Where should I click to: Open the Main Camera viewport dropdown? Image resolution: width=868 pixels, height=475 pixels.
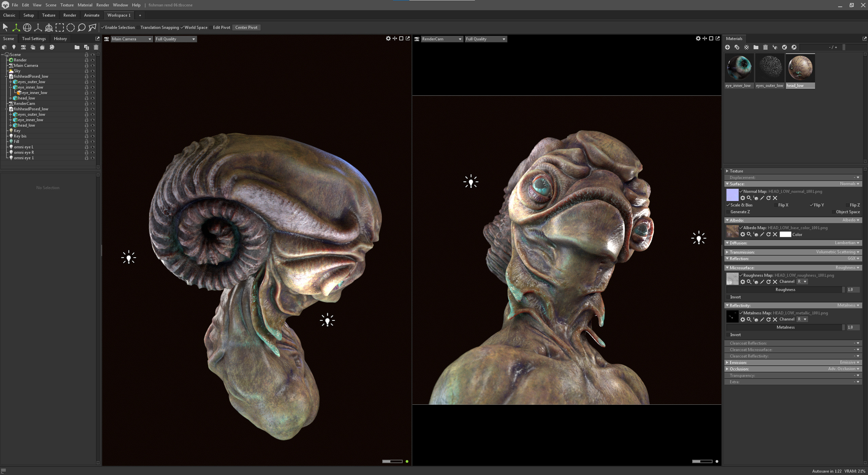(132, 39)
